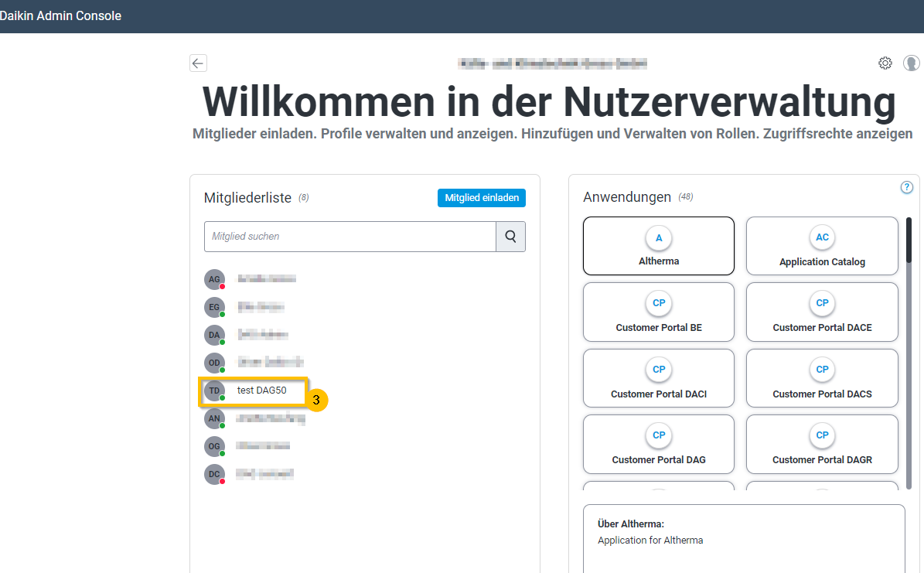Click the Application for Altherma description text
Screen dimensions: 924x573
(650, 540)
